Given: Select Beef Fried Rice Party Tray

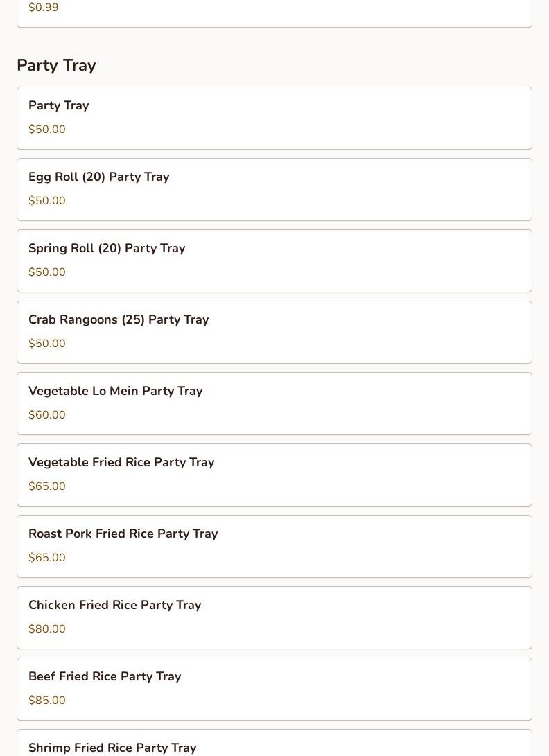Looking at the screenshot, I should (x=274, y=689).
